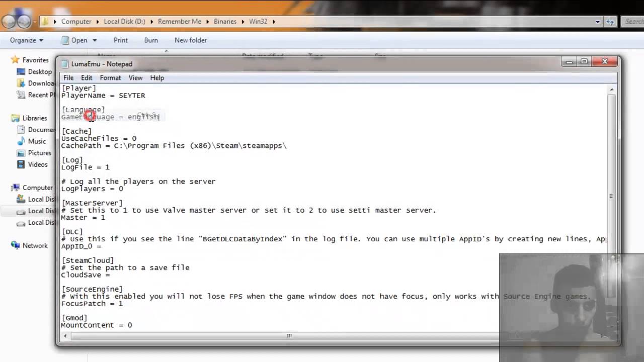Click the "[Cache]" section header line

point(76,131)
